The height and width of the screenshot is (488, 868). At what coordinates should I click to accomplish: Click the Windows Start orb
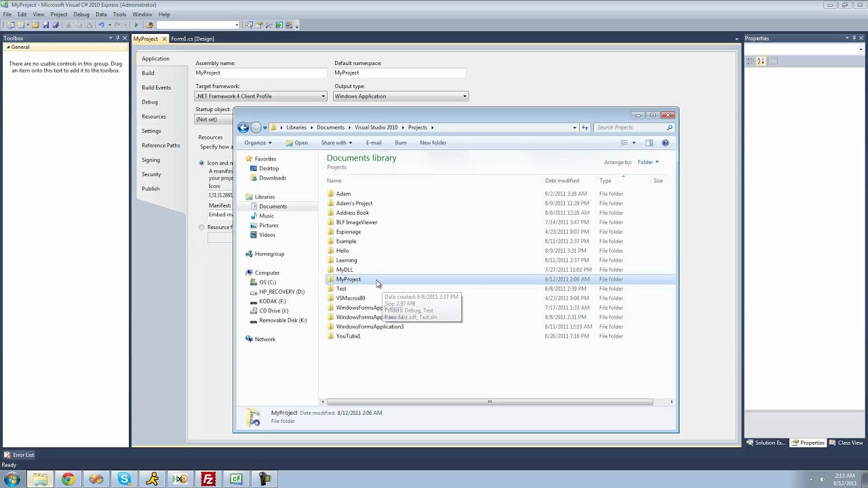point(12,479)
